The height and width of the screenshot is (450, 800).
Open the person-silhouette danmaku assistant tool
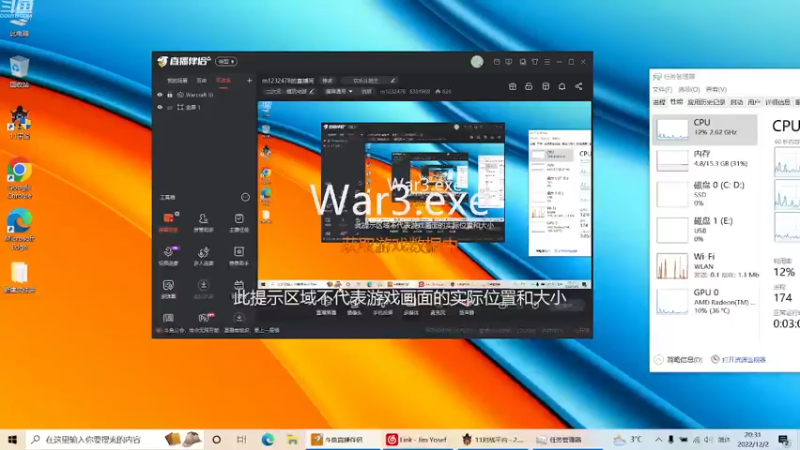coord(203,222)
